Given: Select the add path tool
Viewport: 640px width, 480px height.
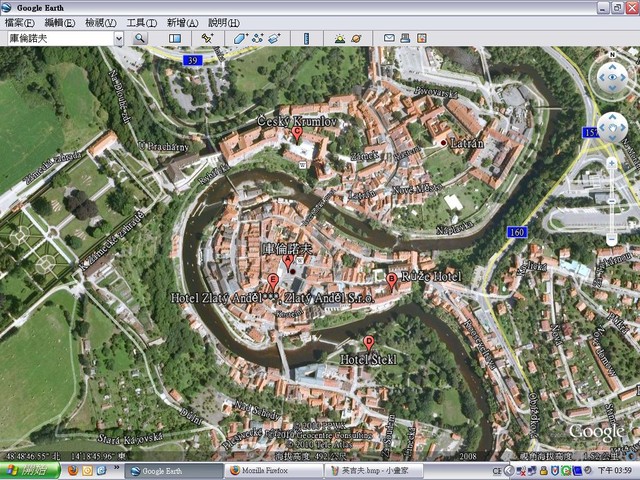Looking at the screenshot, I should (258, 38).
